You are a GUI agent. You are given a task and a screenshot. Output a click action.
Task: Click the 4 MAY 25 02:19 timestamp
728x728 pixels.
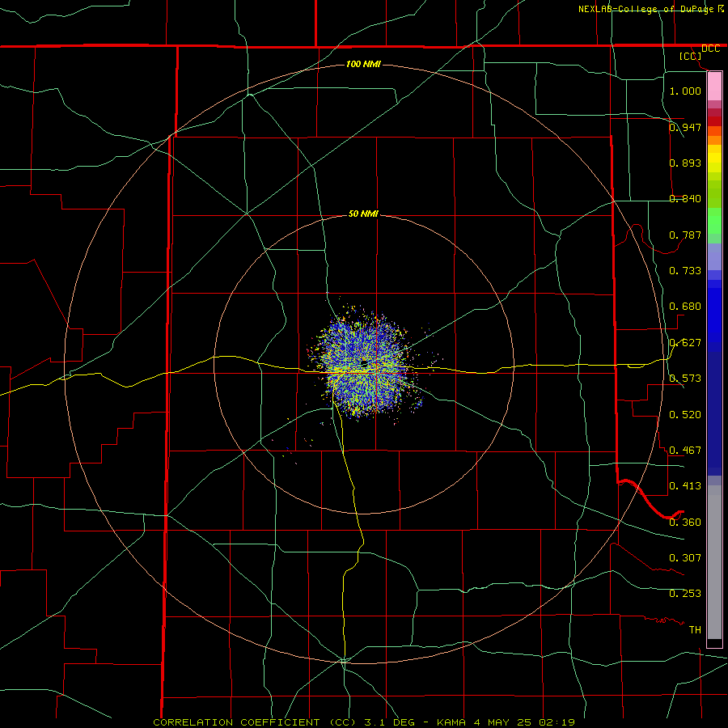pyautogui.click(x=524, y=722)
